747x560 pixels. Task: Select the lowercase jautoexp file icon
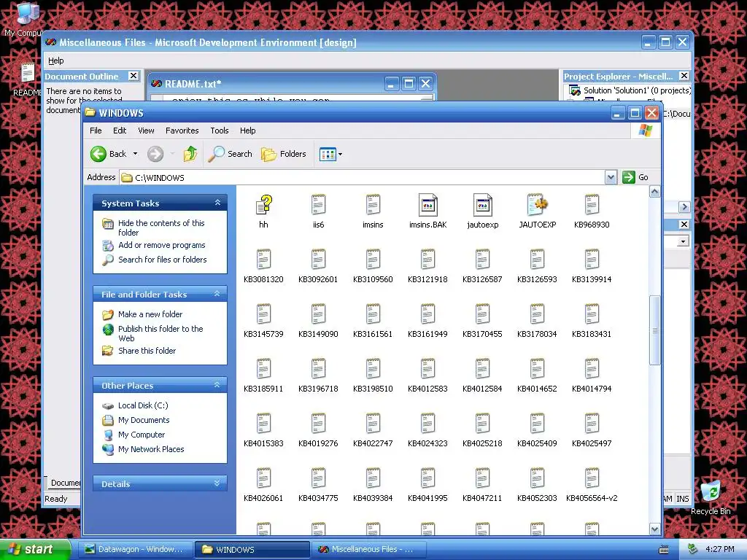pos(483,205)
